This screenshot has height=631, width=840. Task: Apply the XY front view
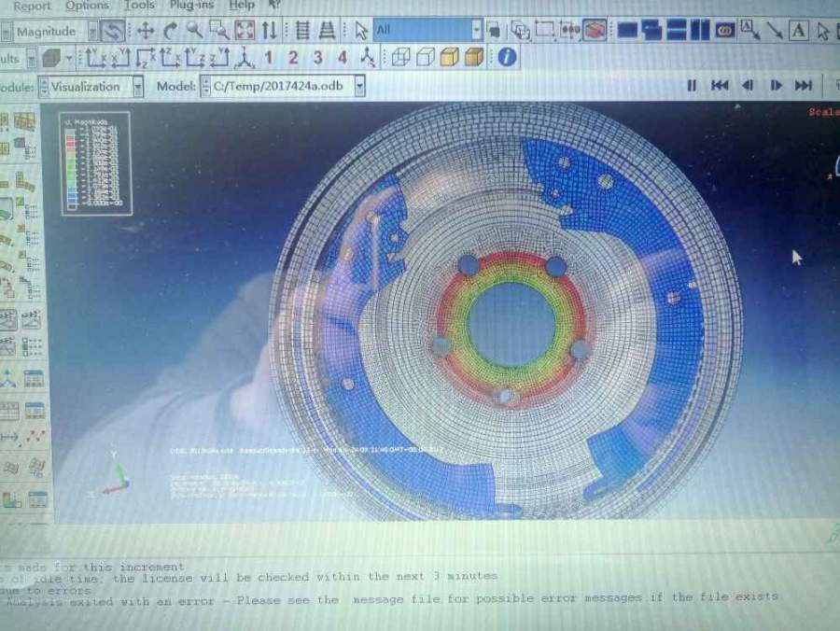tap(95, 57)
